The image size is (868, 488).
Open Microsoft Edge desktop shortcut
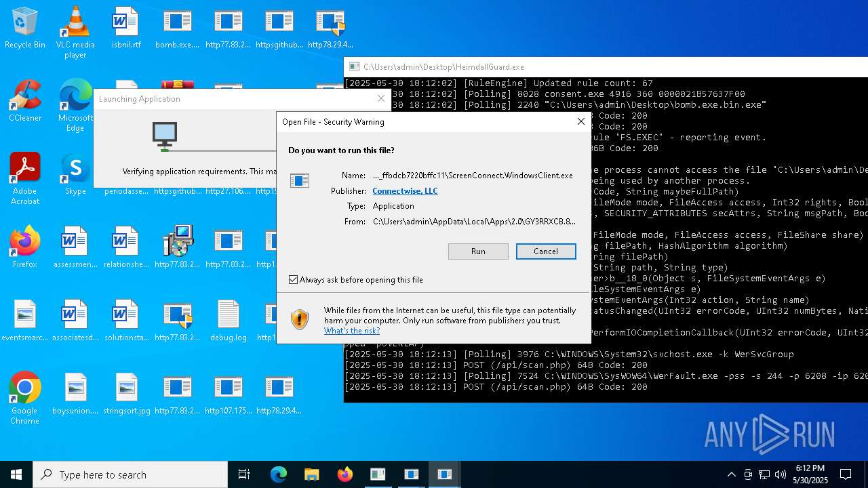click(x=75, y=106)
